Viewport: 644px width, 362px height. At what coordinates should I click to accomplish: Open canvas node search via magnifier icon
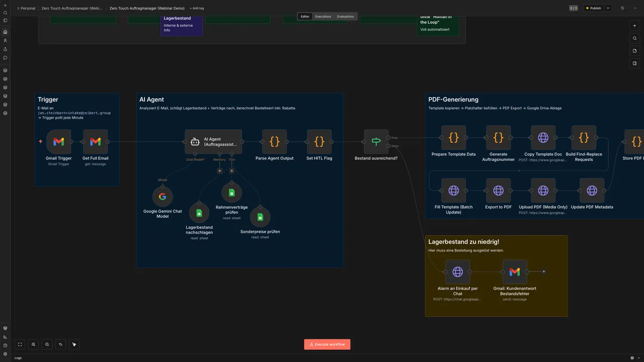[634, 38]
